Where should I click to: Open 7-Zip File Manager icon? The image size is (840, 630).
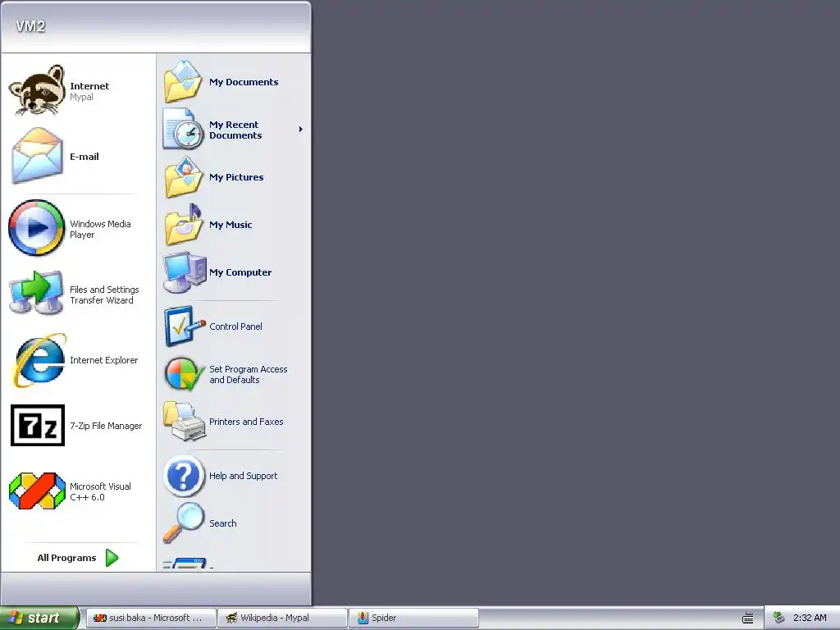click(x=38, y=426)
